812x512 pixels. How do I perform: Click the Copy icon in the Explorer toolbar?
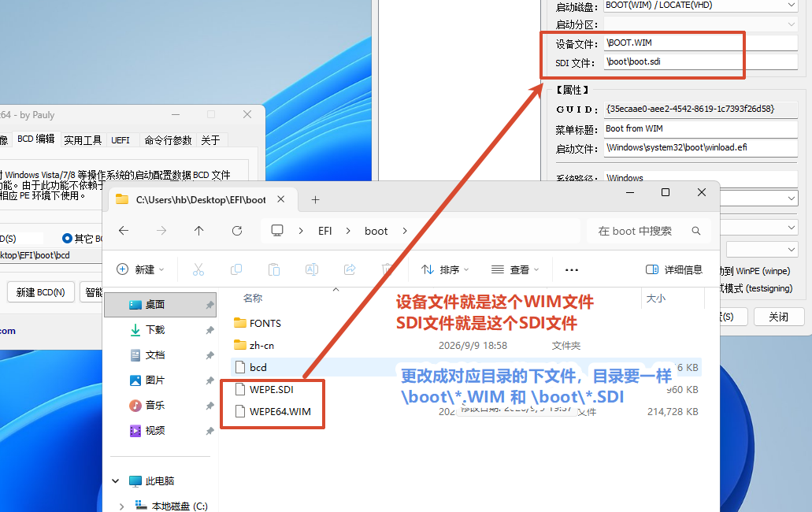pos(236,269)
